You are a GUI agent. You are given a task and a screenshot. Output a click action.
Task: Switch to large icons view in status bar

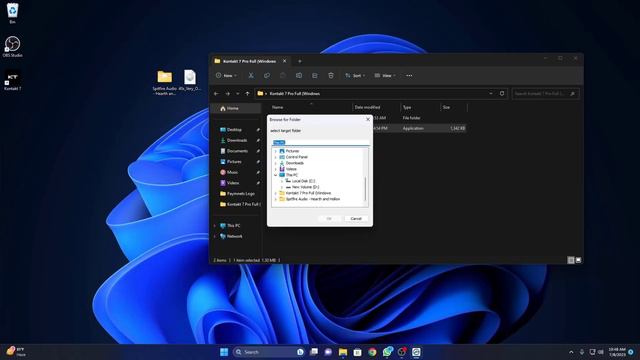[x=578, y=260]
